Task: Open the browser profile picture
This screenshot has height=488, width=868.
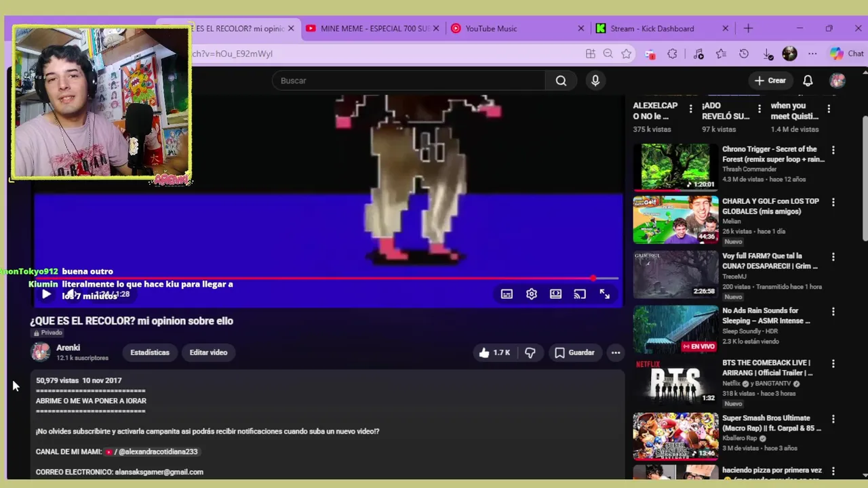Action: coord(789,54)
